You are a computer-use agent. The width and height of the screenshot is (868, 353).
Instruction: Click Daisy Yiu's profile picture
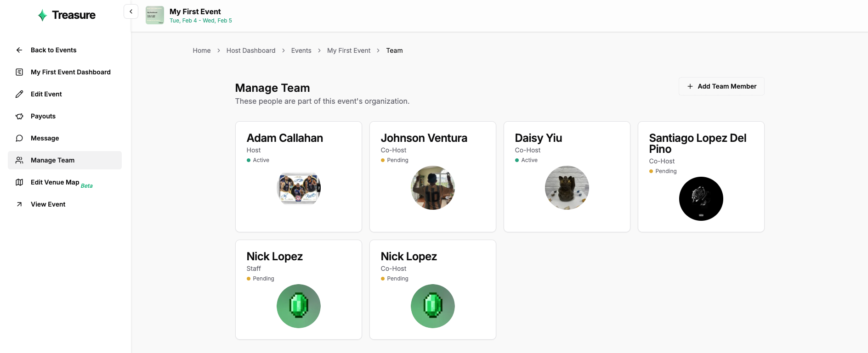pyautogui.click(x=567, y=188)
